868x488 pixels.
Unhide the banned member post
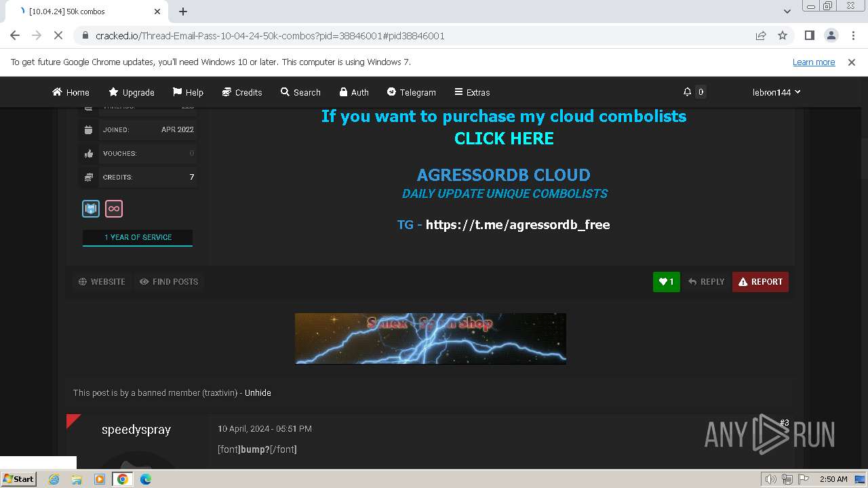pyautogui.click(x=258, y=392)
